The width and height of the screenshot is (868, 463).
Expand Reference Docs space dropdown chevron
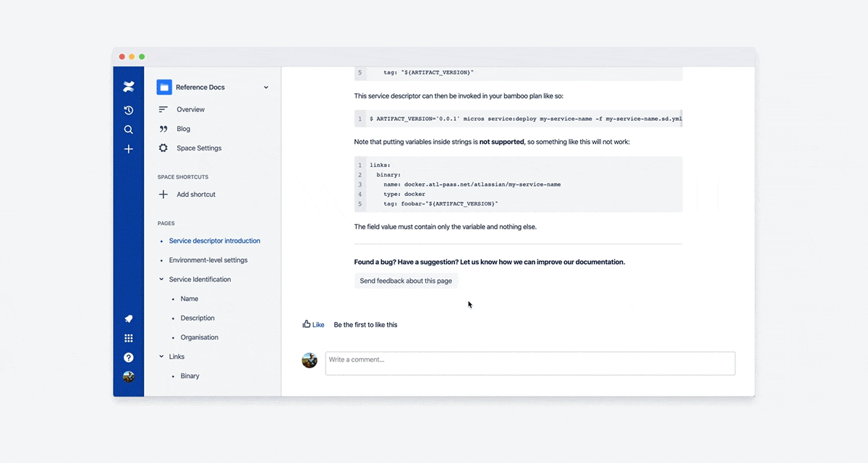[266, 88]
